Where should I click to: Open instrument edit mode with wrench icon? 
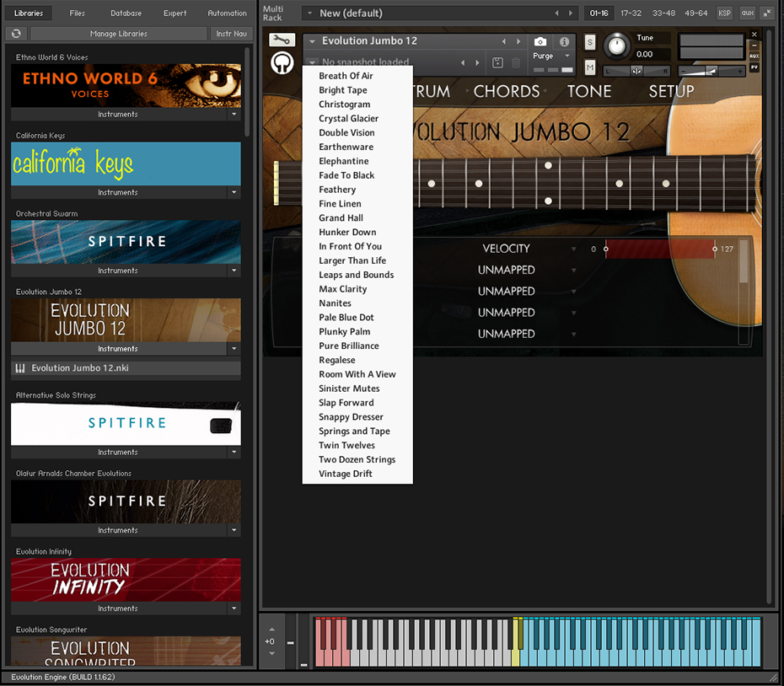coord(282,40)
